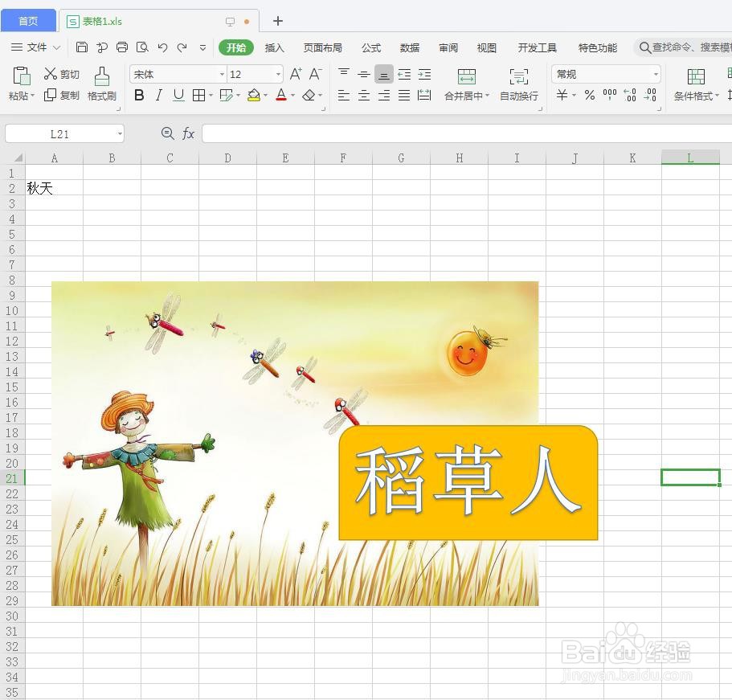This screenshot has width=732, height=700.
Task: Open a new tab with the plus button
Action: coord(278,21)
